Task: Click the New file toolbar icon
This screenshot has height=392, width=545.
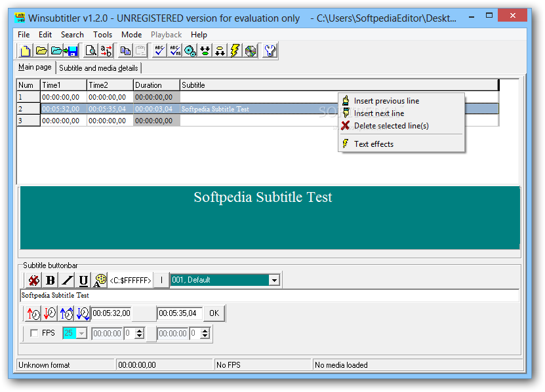Action: coord(26,50)
